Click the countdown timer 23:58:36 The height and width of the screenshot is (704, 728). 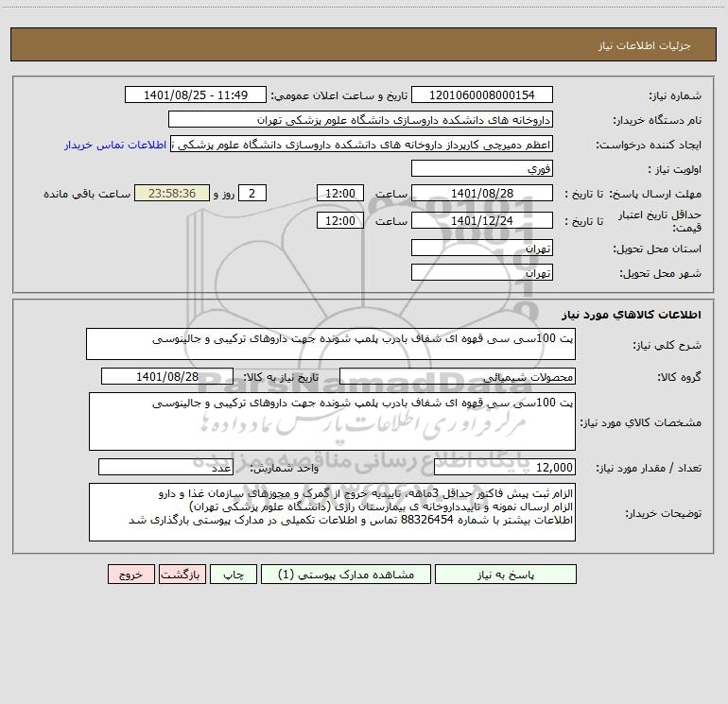[172, 193]
